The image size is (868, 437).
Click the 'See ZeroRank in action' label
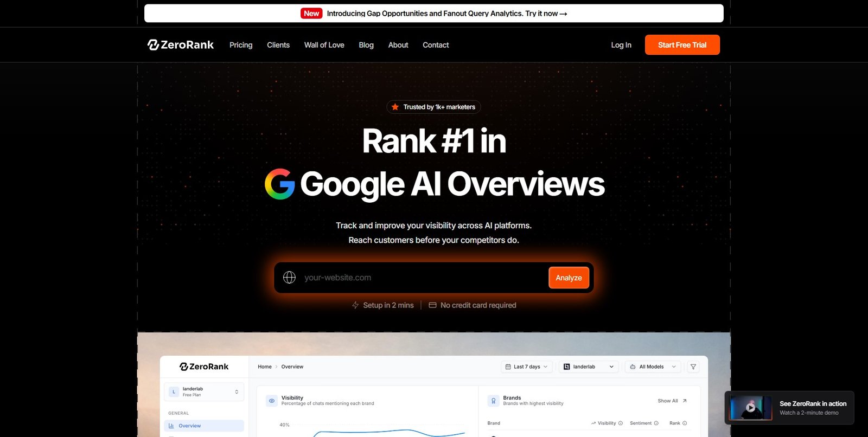(813, 404)
